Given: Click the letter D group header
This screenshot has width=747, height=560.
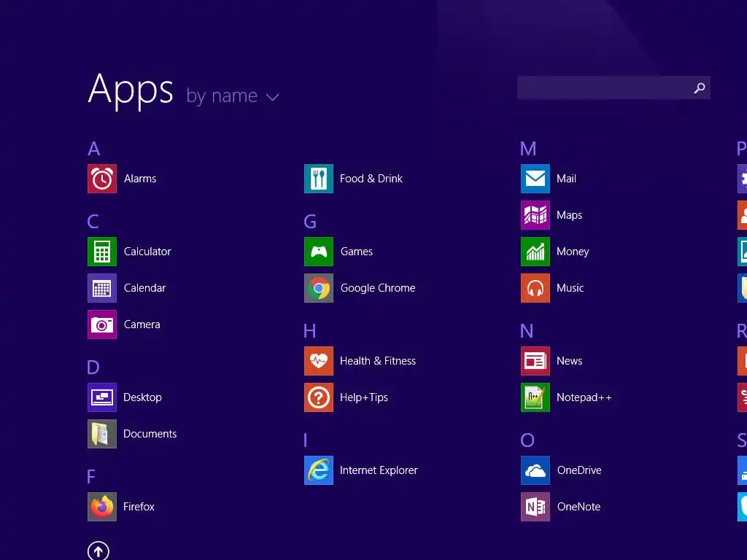Looking at the screenshot, I should pyautogui.click(x=93, y=367).
